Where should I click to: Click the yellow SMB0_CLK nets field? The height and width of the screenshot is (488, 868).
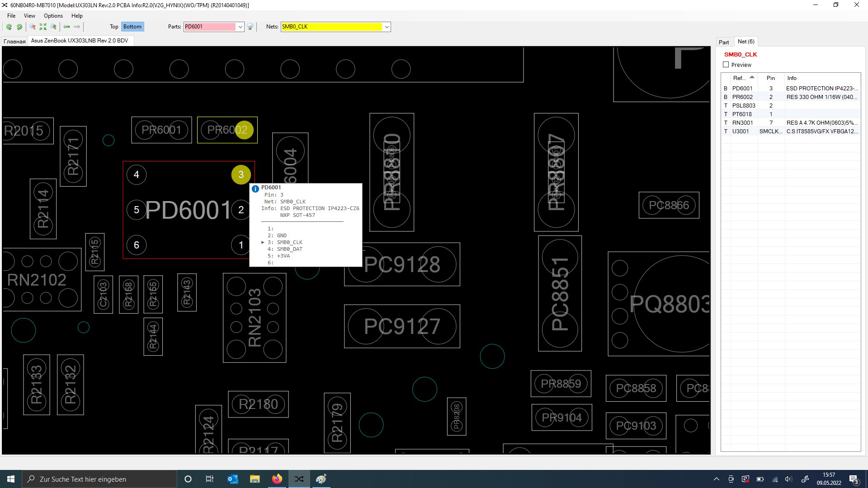coord(331,27)
